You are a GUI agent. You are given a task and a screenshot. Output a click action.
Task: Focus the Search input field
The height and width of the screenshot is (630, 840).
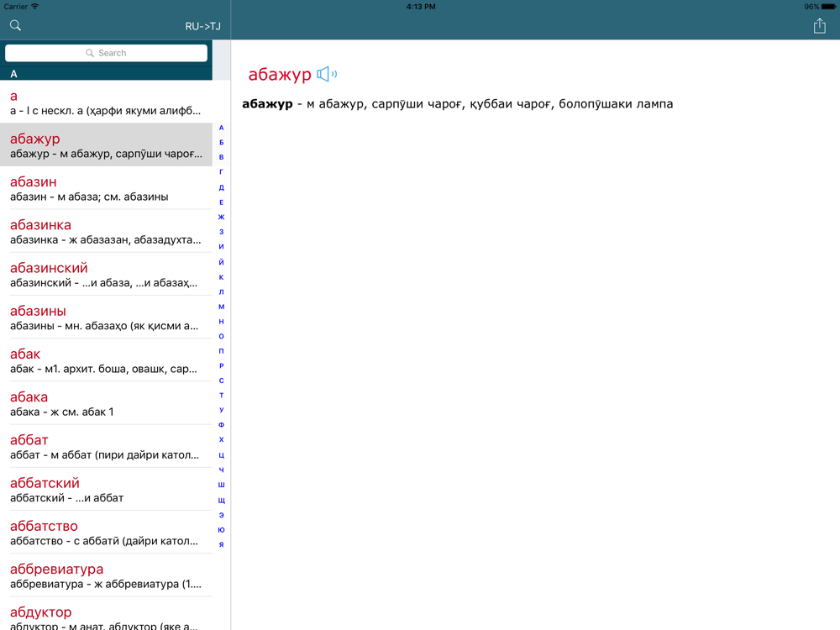click(x=106, y=53)
